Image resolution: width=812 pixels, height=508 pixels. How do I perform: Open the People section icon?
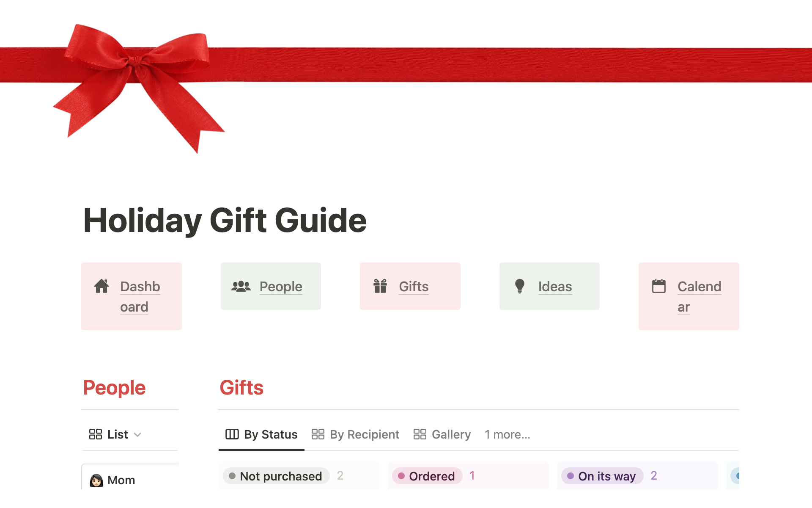[241, 287]
